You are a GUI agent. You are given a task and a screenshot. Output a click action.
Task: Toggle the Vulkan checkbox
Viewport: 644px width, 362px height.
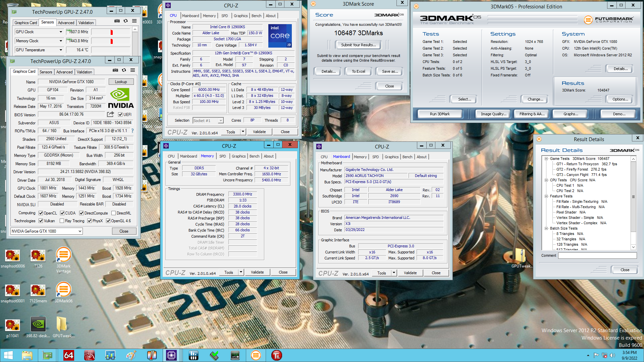pyautogui.click(x=41, y=221)
